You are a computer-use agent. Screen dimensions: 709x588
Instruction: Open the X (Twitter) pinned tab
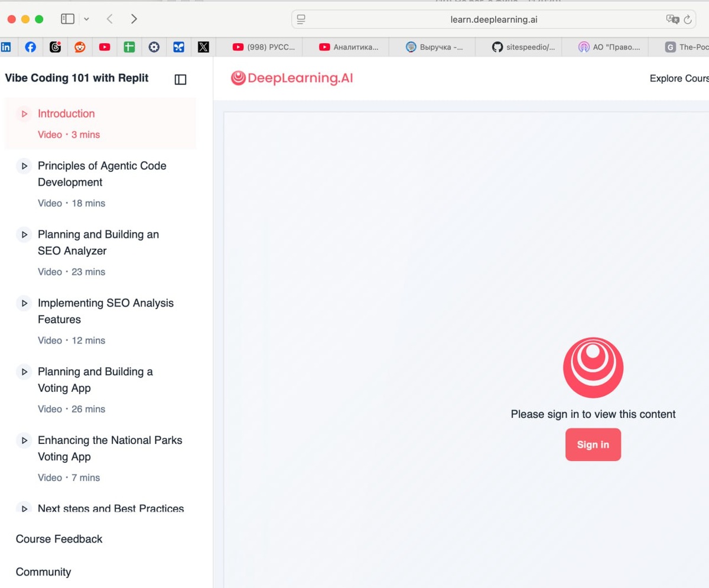tap(203, 47)
